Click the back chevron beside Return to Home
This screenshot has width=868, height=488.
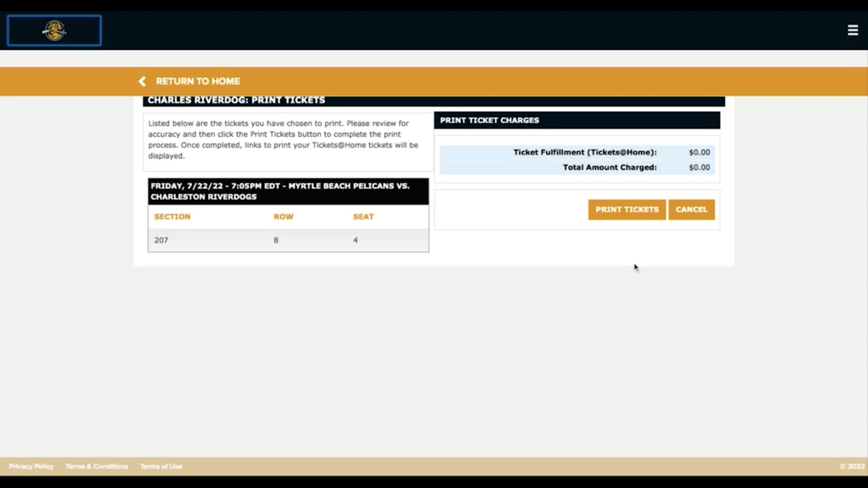[142, 81]
